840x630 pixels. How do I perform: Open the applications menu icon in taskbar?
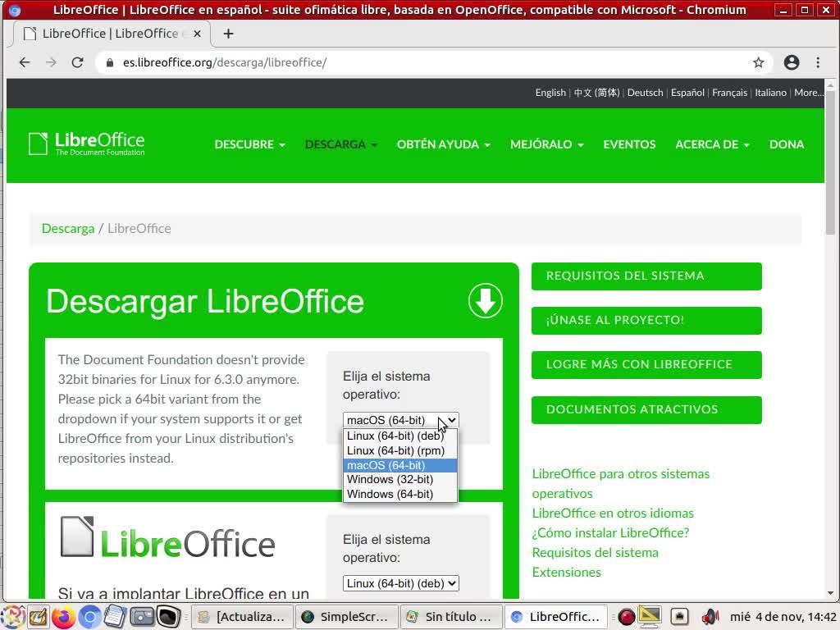point(13,617)
